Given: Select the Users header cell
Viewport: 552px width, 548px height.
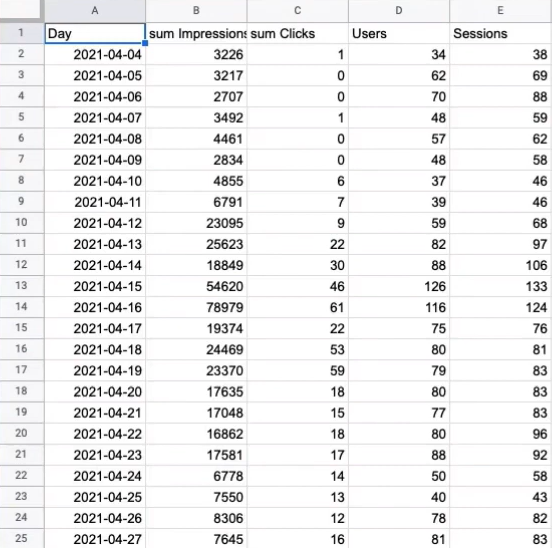Looking at the screenshot, I should 399,34.
